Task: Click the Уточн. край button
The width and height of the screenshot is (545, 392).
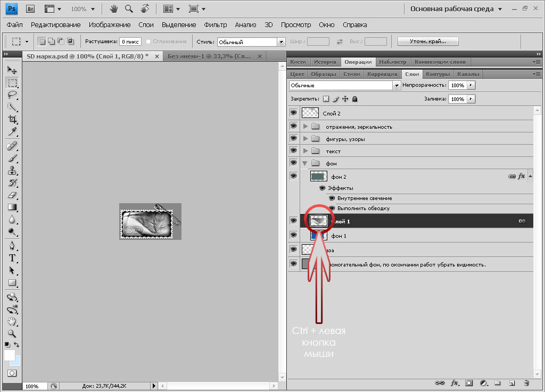Action: tap(428, 41)
